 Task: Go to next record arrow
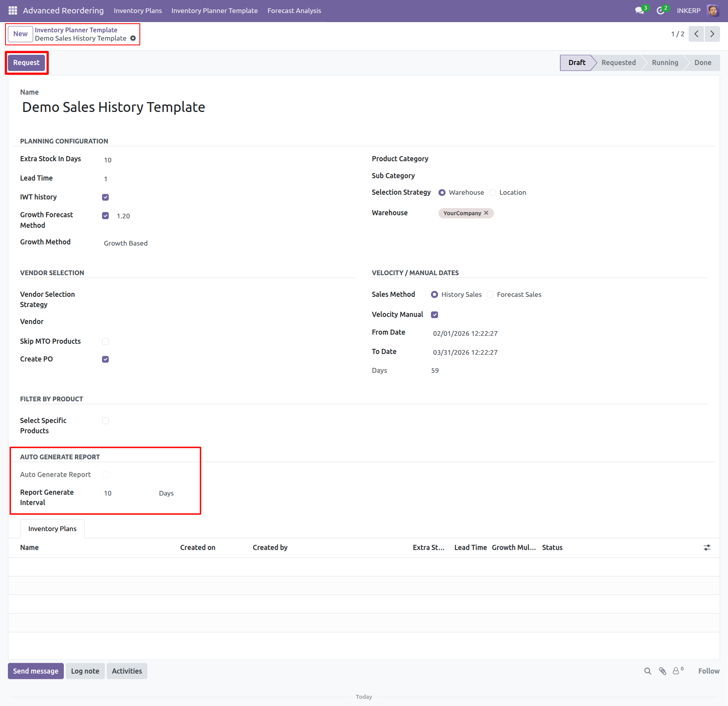tap(712, 34)
